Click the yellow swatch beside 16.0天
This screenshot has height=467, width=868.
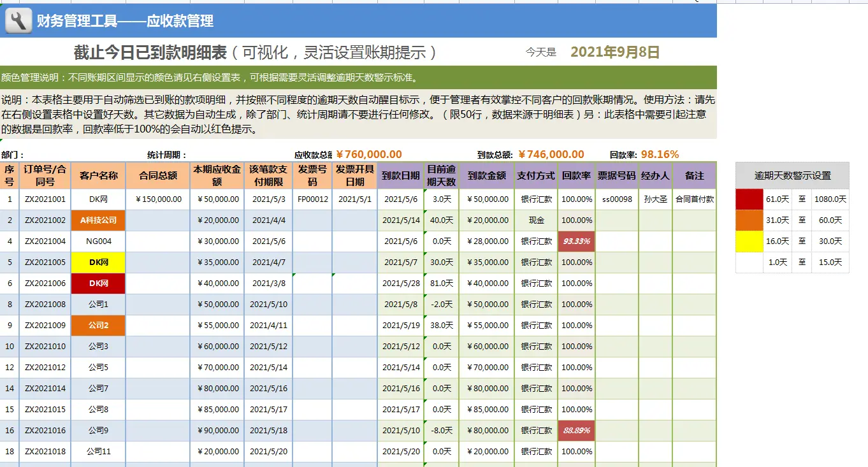click(749, 241)
